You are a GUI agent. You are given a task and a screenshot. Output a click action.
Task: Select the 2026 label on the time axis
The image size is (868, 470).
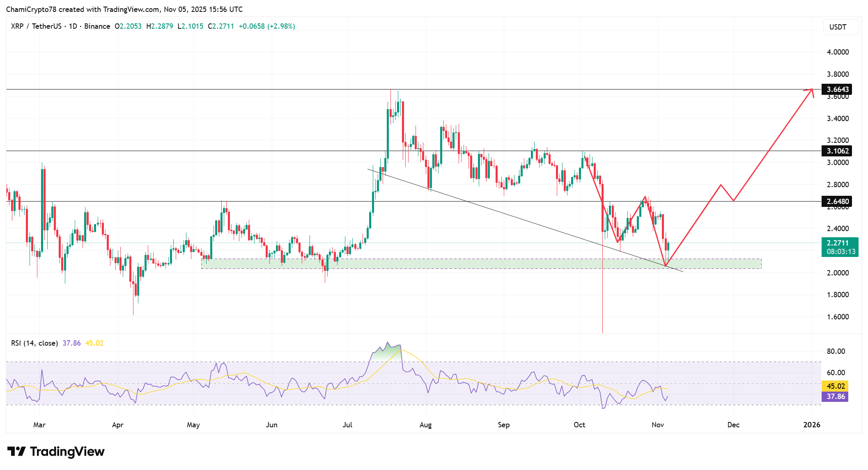coord(812,425)
